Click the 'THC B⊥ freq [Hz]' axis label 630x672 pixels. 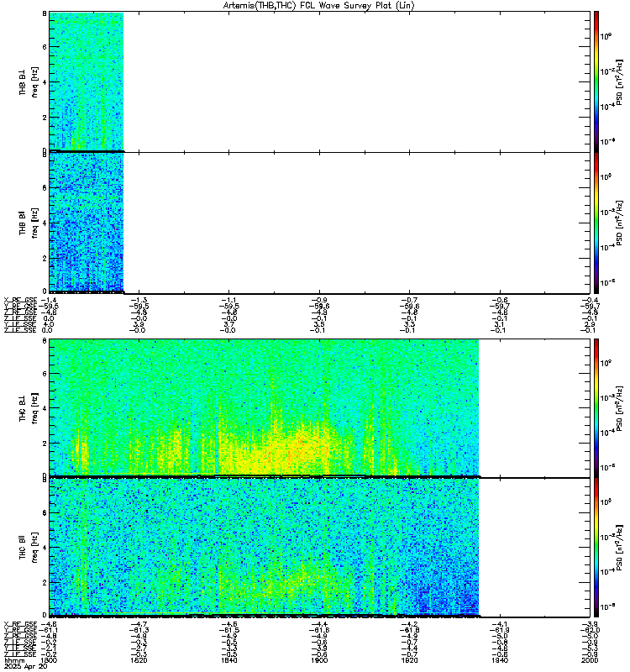tap(29, 408)
